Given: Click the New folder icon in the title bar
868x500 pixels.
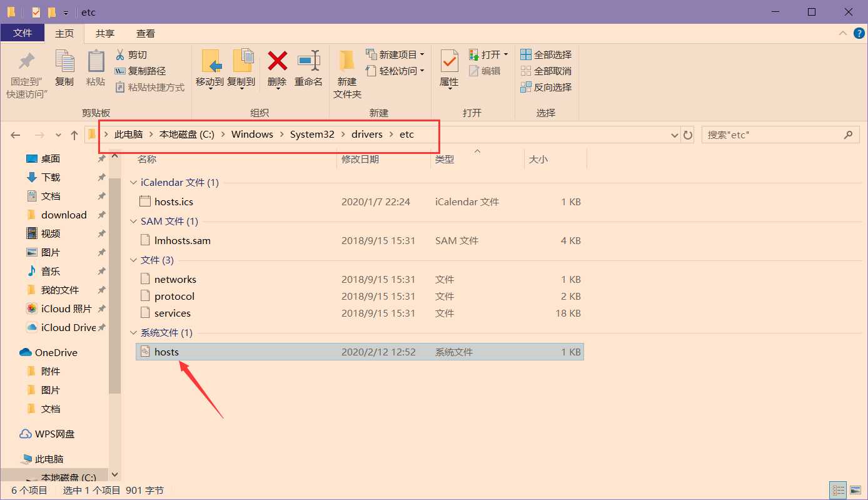Looking at the screenshot, I should pos(51,12).
